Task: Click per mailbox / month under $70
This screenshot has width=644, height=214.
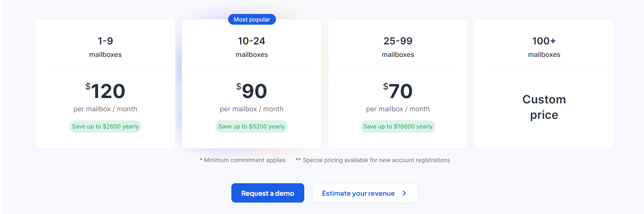Action: click(x=398, y=109)
